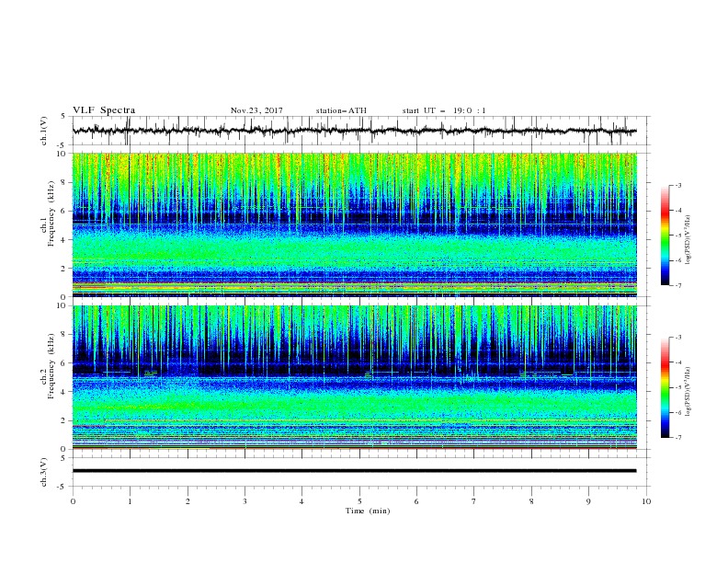The image size is (728, 563).
Task: Click the "-7" tick on ch.2 color bar
Action: pyautogui.click(x=677, y=438)
